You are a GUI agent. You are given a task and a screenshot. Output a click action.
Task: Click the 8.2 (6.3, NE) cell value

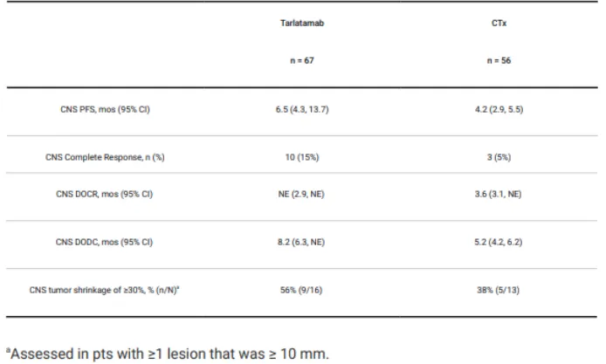300,242
